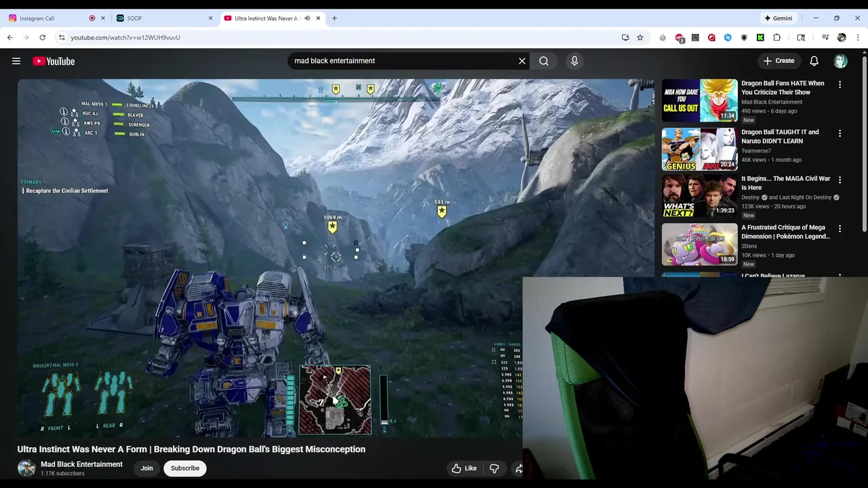
Task: Open the red ad-blocker extension with badge
Action: [x=679, y=38]
